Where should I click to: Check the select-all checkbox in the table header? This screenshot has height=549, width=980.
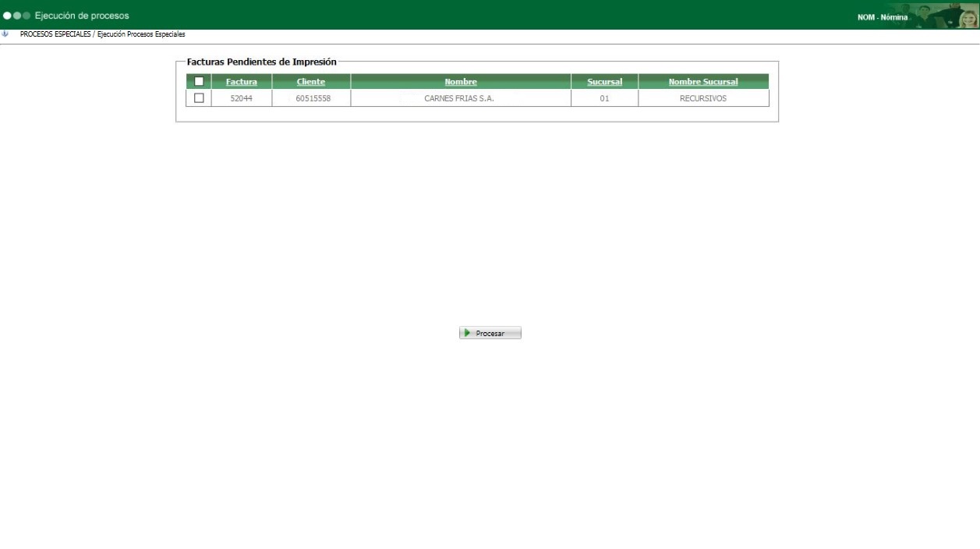[x=200, y=81]
